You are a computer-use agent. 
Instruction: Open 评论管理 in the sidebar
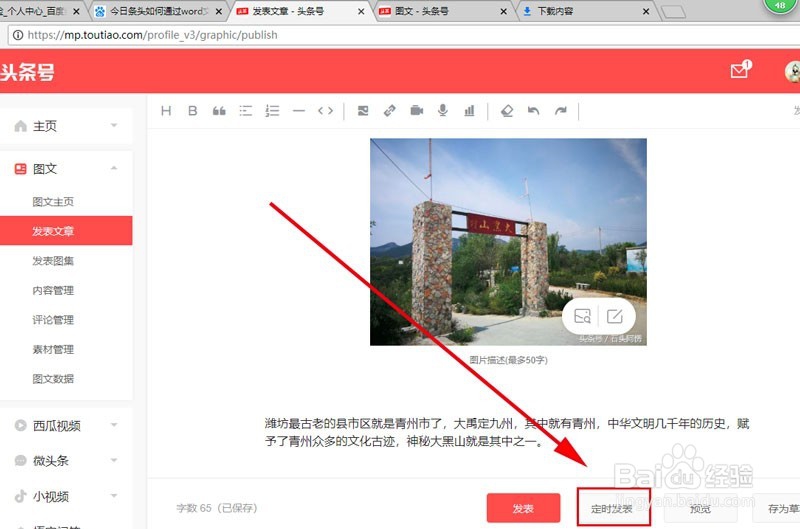click(53, 320)
